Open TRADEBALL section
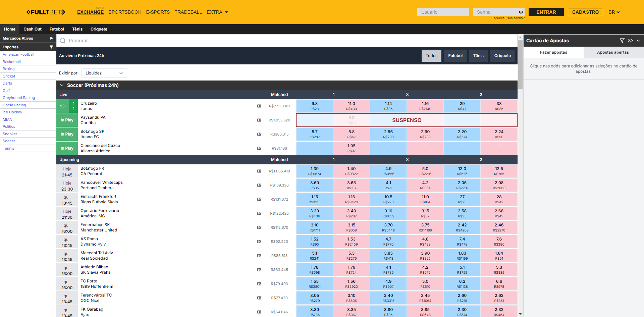 (188, 12)
